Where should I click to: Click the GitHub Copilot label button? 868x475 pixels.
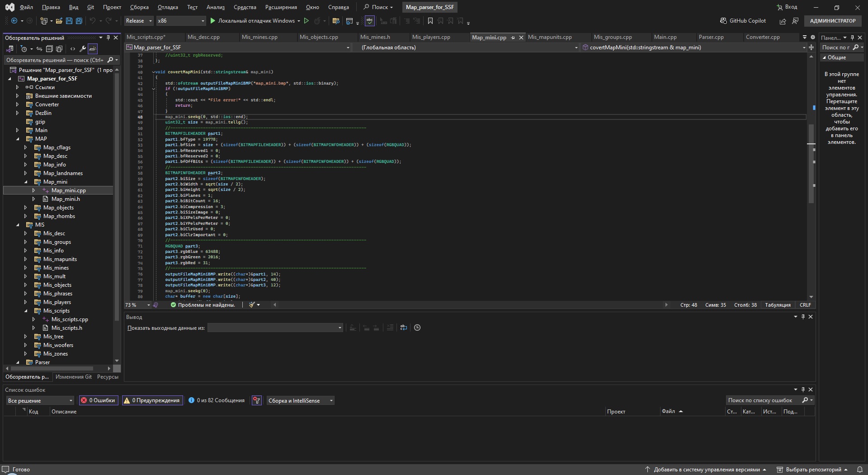[x=748, y=21]
